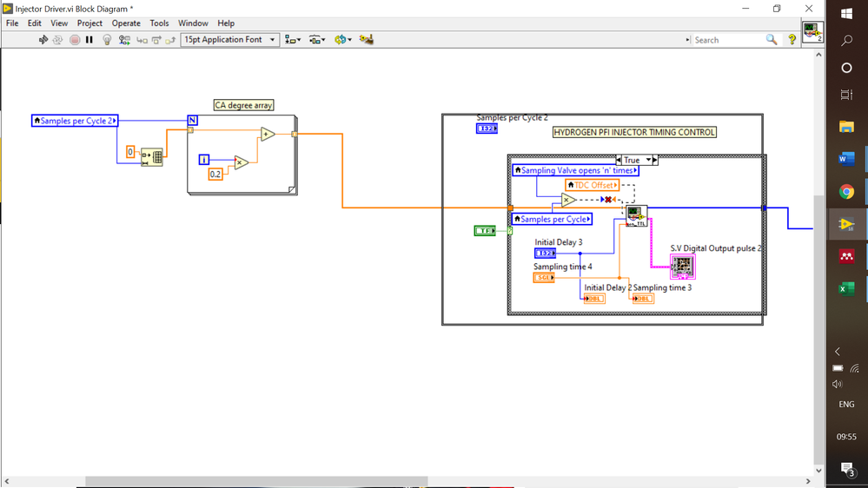Select Multiply node inside case structure
This screenshot has width=868, height=488.
[x=568, y=200]
